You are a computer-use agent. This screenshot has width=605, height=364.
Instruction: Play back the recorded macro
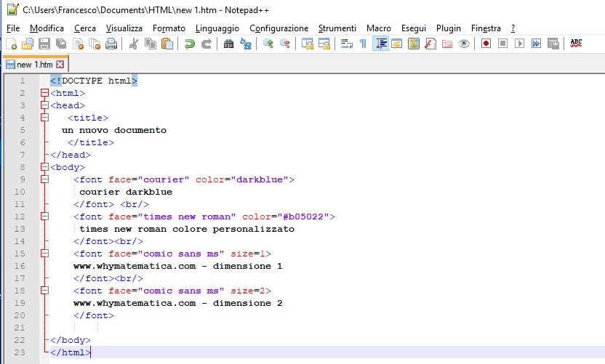[519, 44]
